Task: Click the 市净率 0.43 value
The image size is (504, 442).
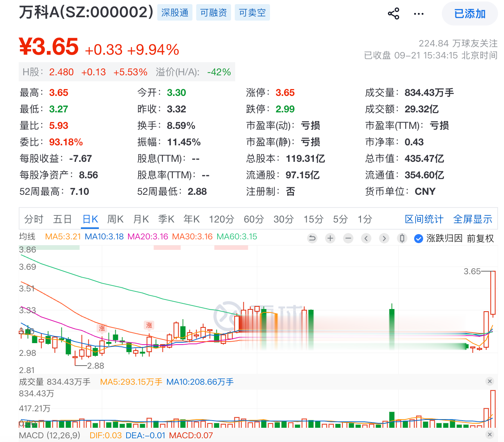Action: point(414,142)
